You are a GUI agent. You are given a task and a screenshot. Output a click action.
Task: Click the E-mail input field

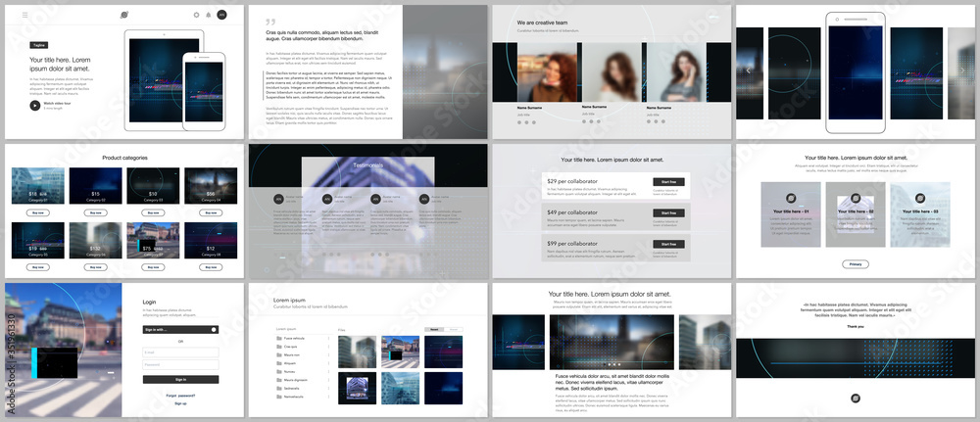(x=180, y=352)
